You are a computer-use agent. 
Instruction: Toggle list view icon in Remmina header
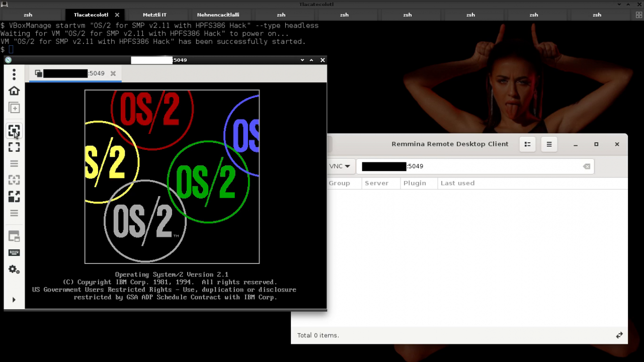click(527, 144)
